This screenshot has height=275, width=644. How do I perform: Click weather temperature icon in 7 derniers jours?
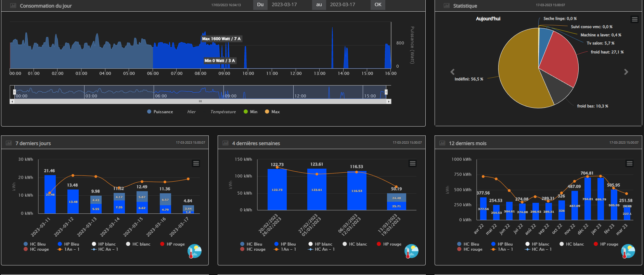(194, 251)
